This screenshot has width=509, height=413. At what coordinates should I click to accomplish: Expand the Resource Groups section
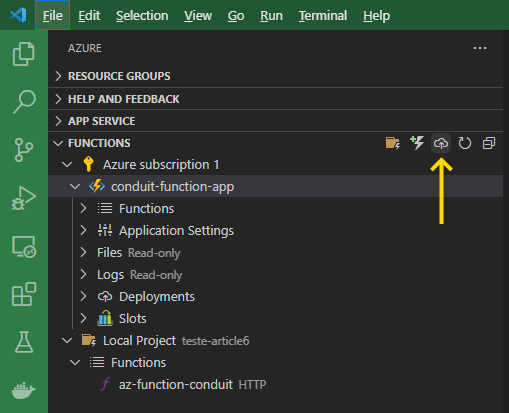(x=58, y=76)
